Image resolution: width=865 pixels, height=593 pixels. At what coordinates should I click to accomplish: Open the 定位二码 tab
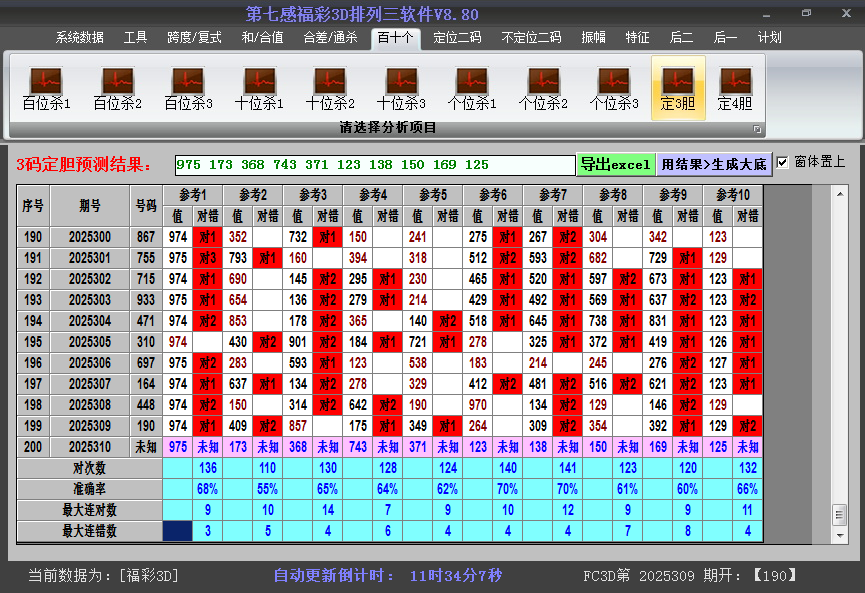click(x=457, y=37)
